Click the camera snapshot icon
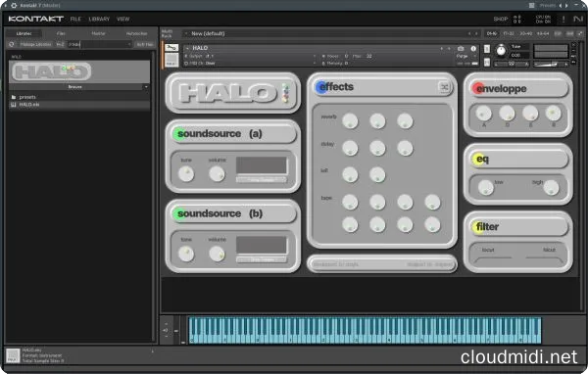 (x=461, y=48)
